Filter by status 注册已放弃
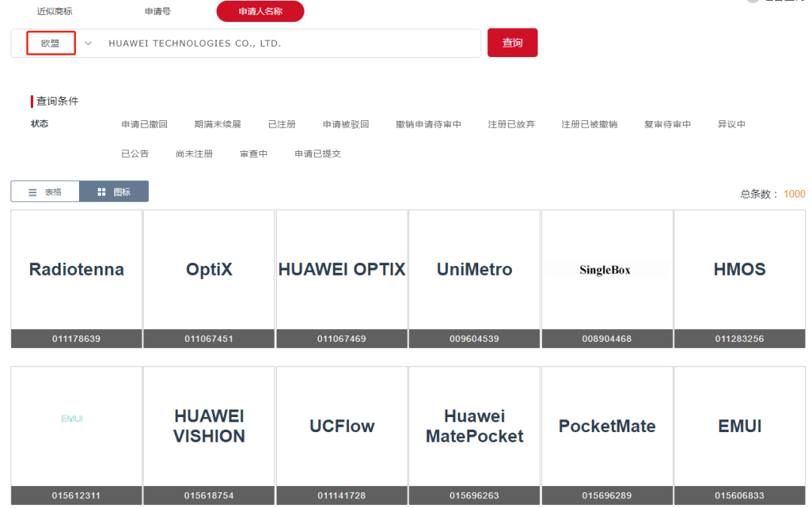The image size is (812, 508). (x=511, y=124)
